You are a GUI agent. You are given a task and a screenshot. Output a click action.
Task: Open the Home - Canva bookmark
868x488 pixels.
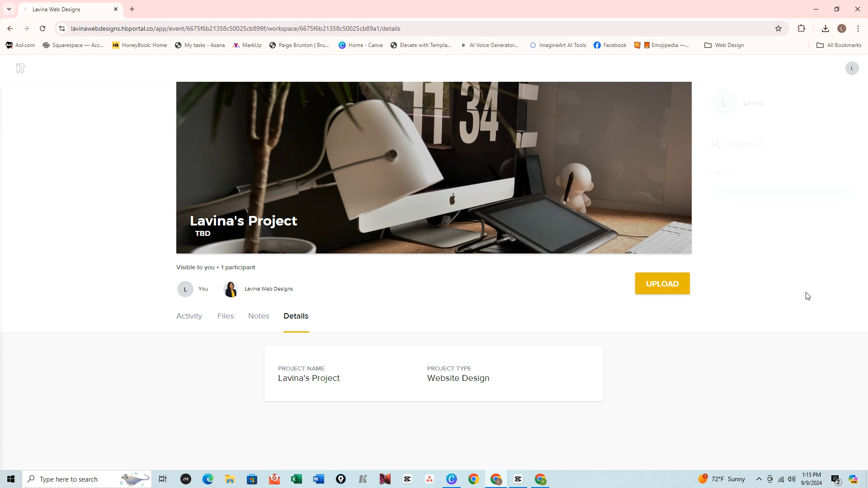pyautogui.click(x=361, y=45)
